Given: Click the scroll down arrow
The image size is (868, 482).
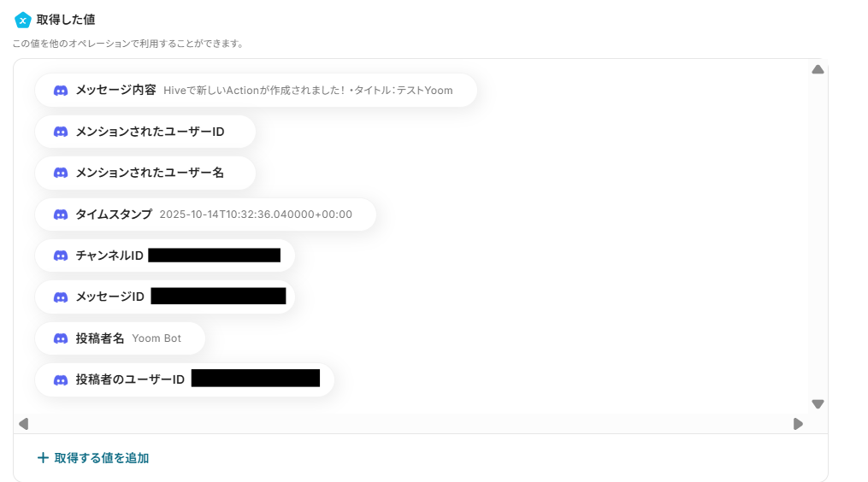Looking at the screenshot, I should 818,404.
